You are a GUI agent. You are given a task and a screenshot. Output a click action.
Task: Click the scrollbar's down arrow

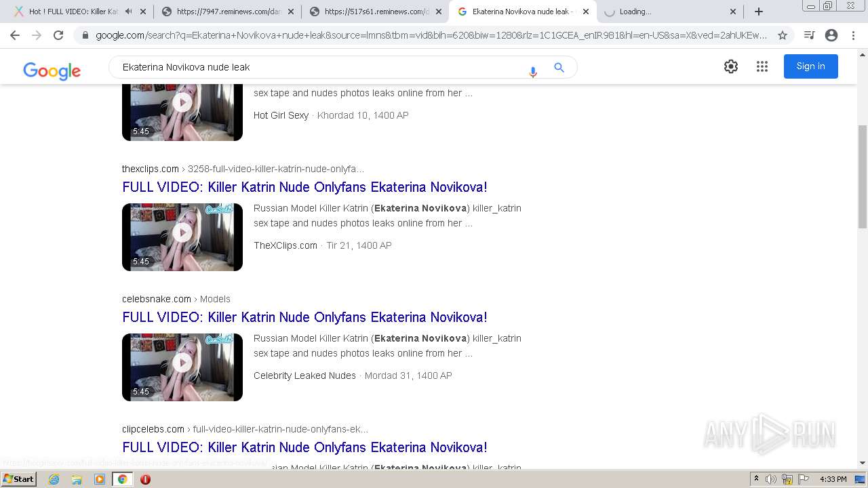click(863, 463)
